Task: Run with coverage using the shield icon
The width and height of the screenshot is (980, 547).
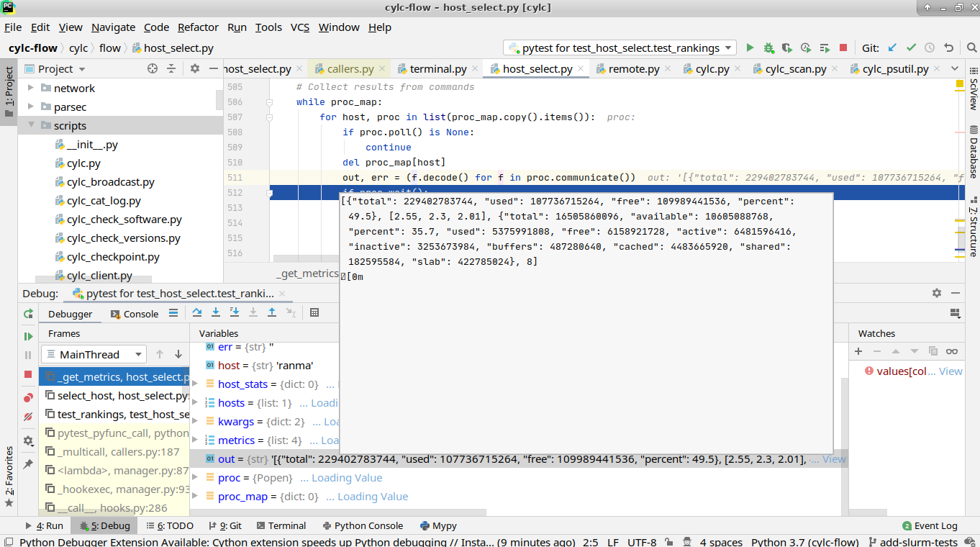Action: coord(787,48)
